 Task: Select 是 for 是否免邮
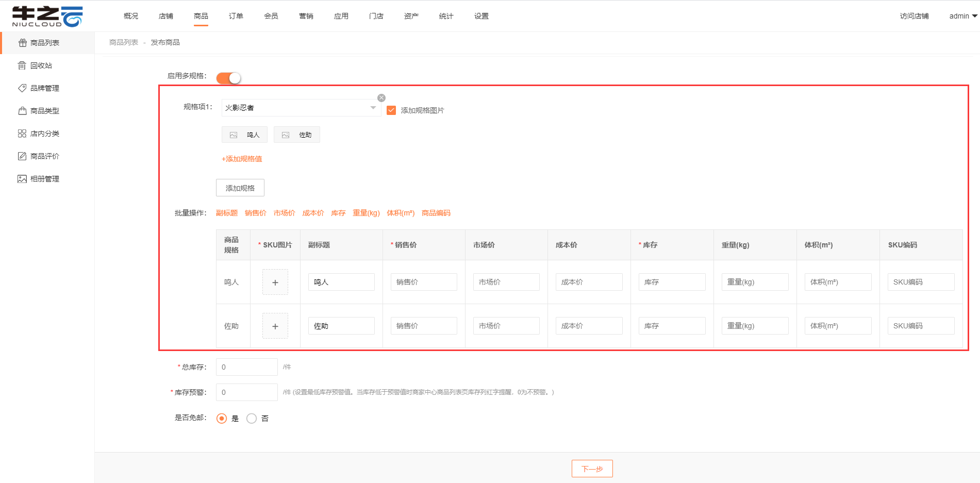coord(222,419)
